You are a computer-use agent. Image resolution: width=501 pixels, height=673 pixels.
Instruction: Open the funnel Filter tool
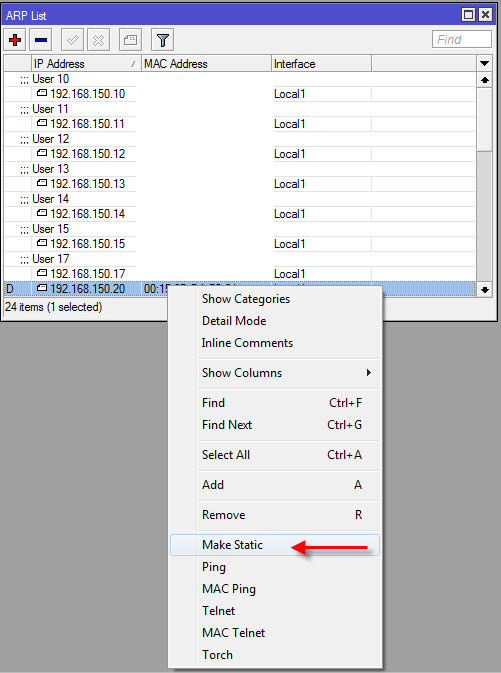tap(162, 40)
